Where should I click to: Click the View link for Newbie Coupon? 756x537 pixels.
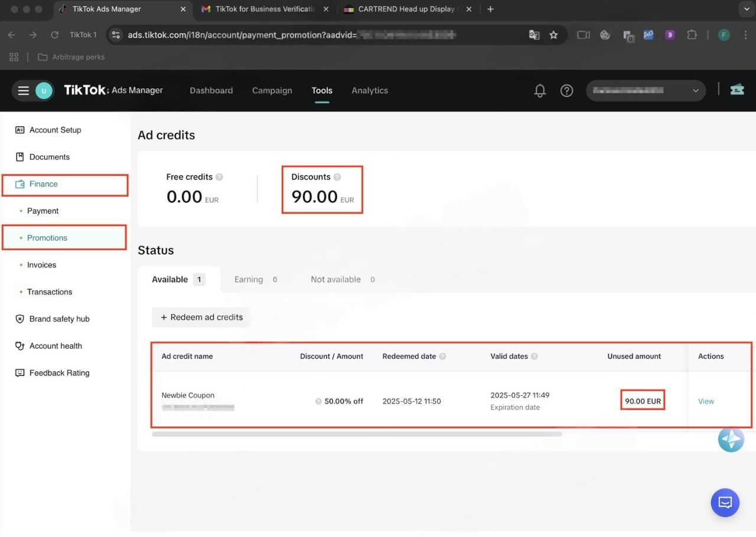[x=706, y=401]
